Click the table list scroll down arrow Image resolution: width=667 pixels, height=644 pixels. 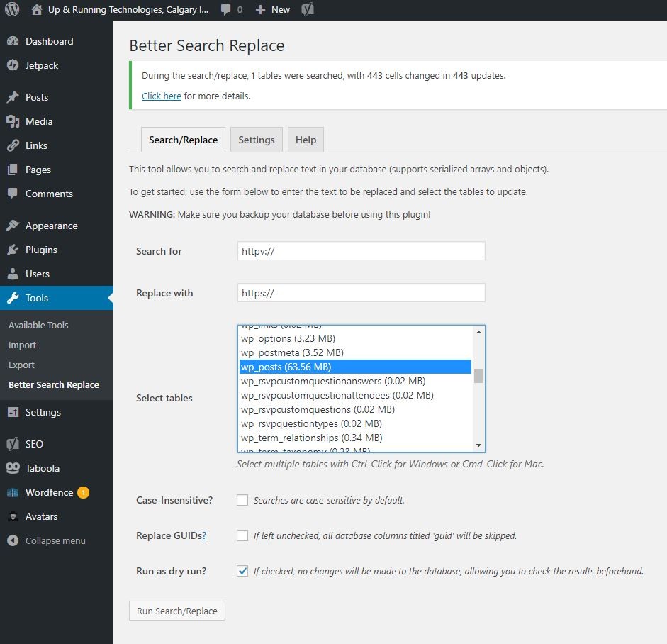[478, 445]
